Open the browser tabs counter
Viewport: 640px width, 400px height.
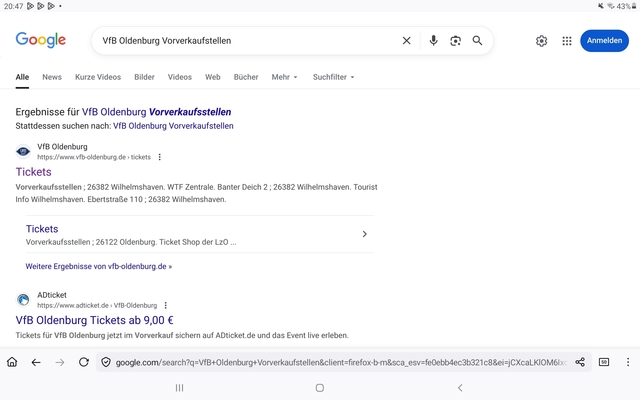point(604,362)
